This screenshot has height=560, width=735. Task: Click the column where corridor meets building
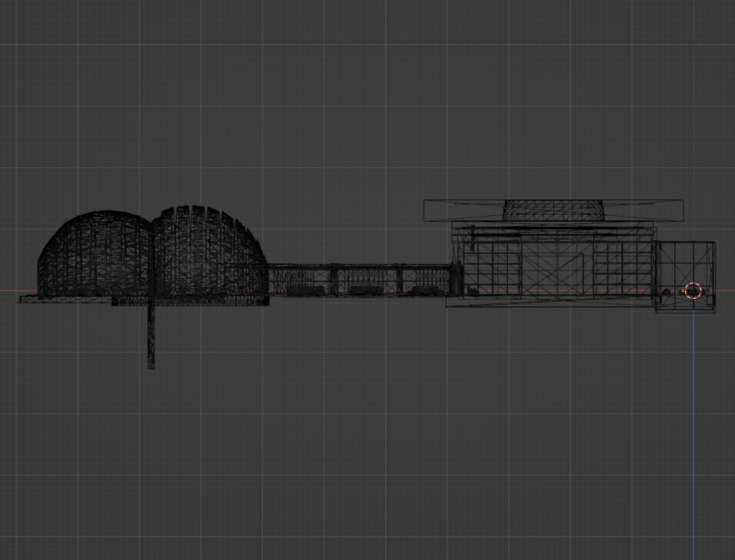(455, 279)
